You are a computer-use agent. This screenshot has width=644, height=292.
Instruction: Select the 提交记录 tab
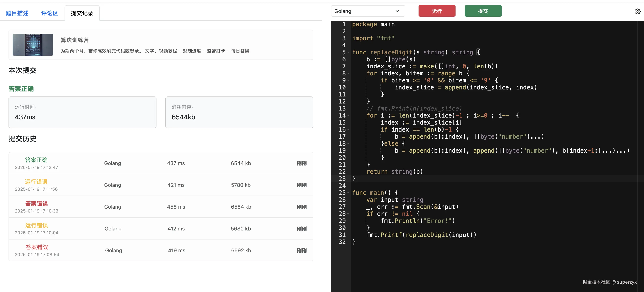click(x=82, y=13)
